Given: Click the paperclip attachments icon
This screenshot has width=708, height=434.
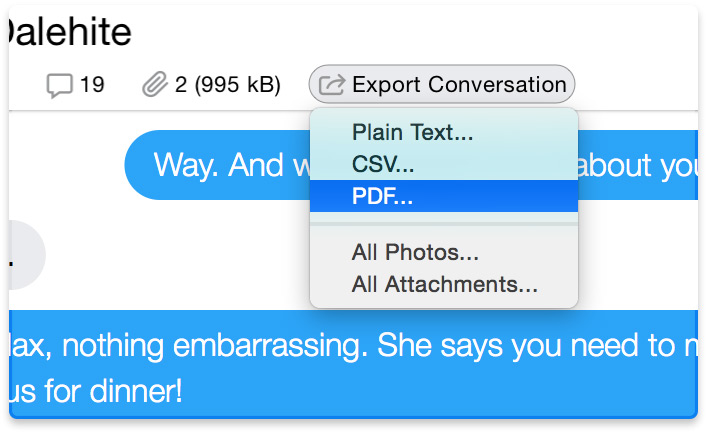Looking at the screenshot, I should 154,85.
